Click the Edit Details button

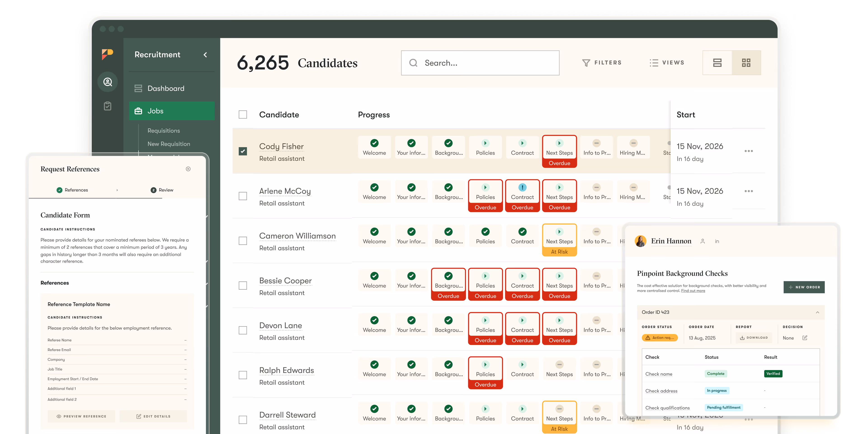coord(153,416)
